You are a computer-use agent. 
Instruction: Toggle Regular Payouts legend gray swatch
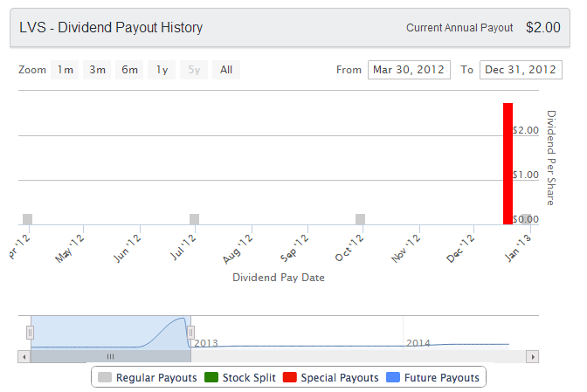point(105,377)
